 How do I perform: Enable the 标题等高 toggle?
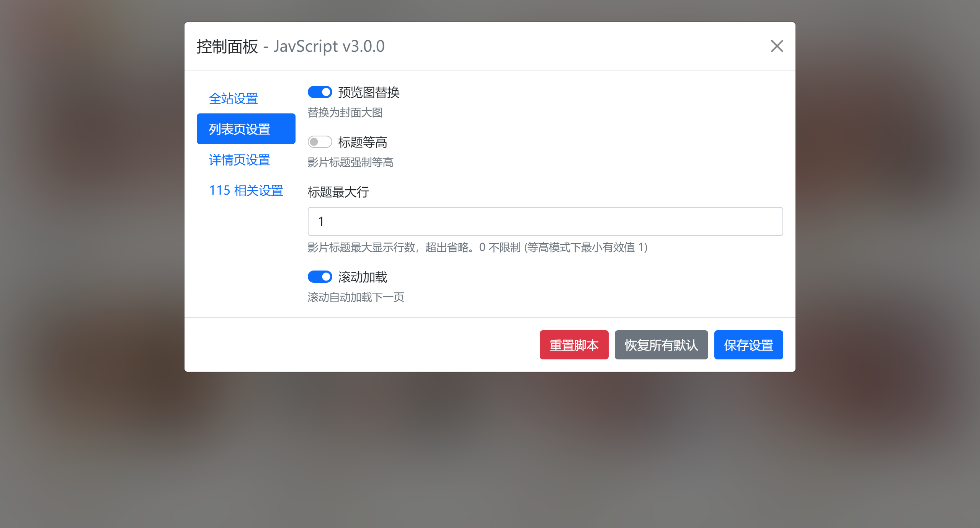[x=320, y=142]
